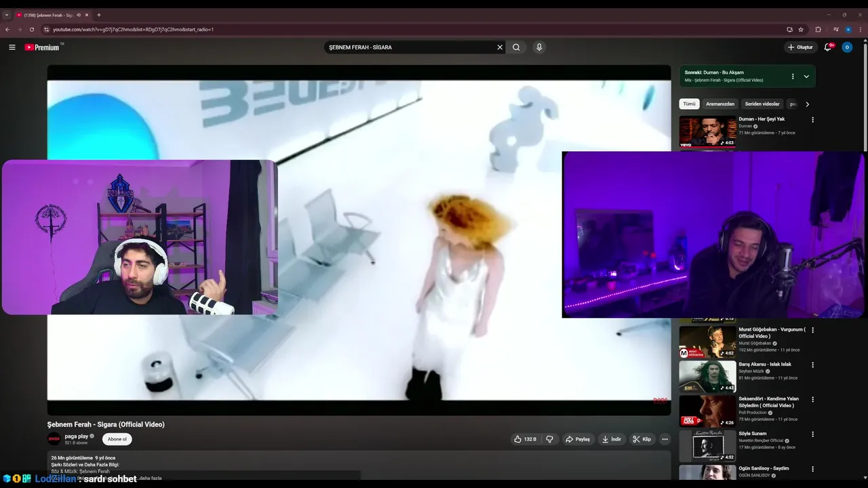The width and height of the screenshot is (868, 488).
Task: Open Seksendört - Kendime Yalan Söyledim title
Action: coord(769,402)
